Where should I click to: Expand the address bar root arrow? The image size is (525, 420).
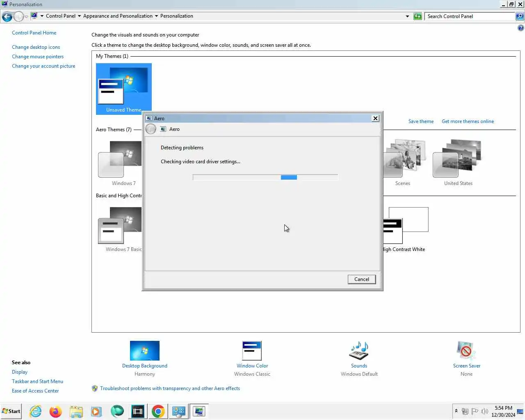(x=42, y=16)
